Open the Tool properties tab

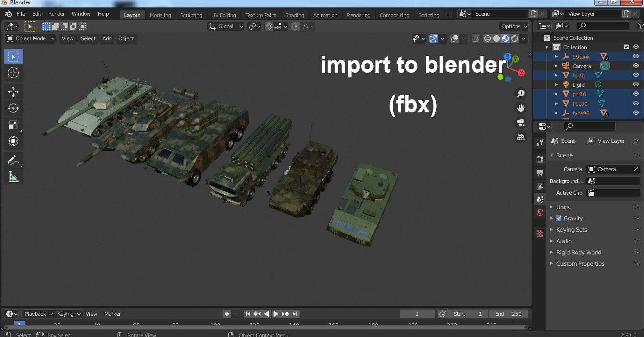[540, 143]
